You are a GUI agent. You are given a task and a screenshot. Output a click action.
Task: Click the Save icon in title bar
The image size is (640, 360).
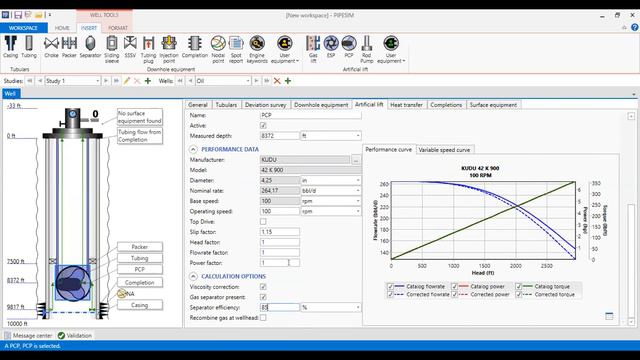(18, 15)
